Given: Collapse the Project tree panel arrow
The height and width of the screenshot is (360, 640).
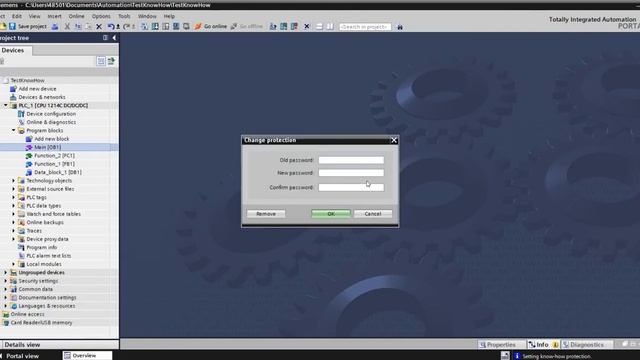Looking at the screenshot, I should (x=114, y=38).
